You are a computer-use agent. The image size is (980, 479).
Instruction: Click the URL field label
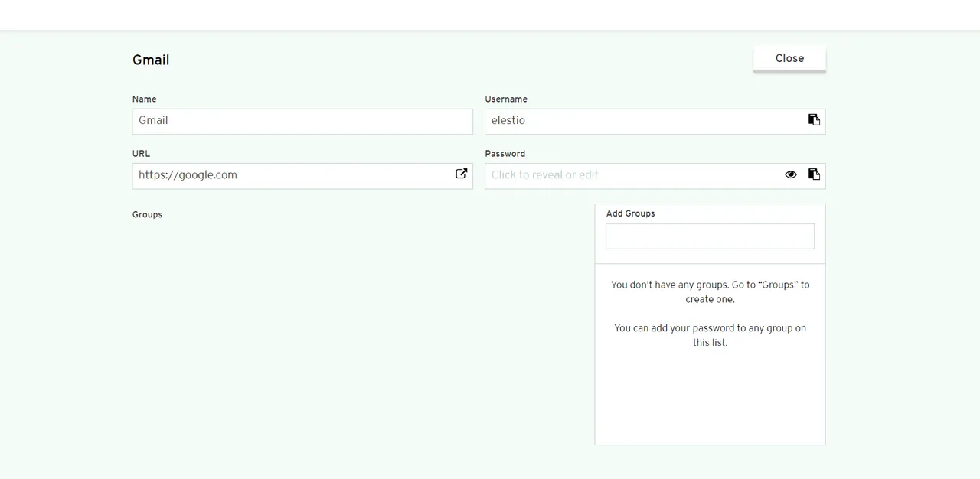141,154
